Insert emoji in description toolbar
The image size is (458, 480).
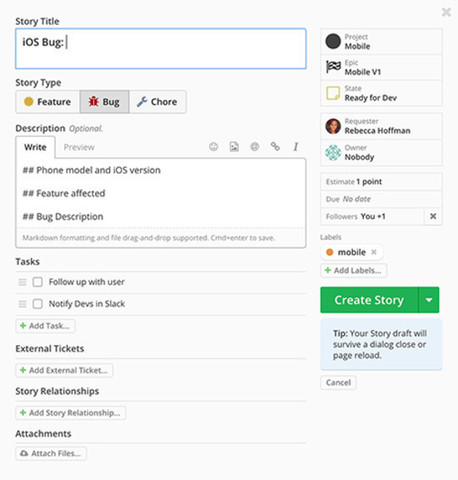pos(213,147)
